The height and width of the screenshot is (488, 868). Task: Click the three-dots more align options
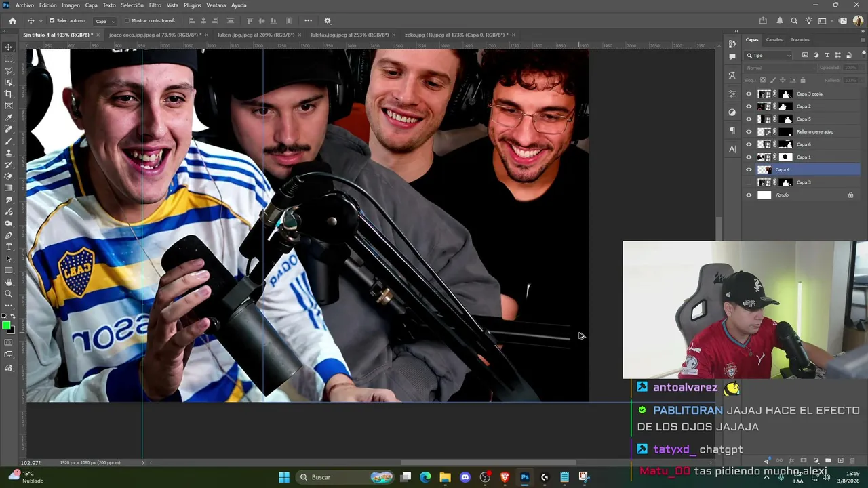click(308, 21)
